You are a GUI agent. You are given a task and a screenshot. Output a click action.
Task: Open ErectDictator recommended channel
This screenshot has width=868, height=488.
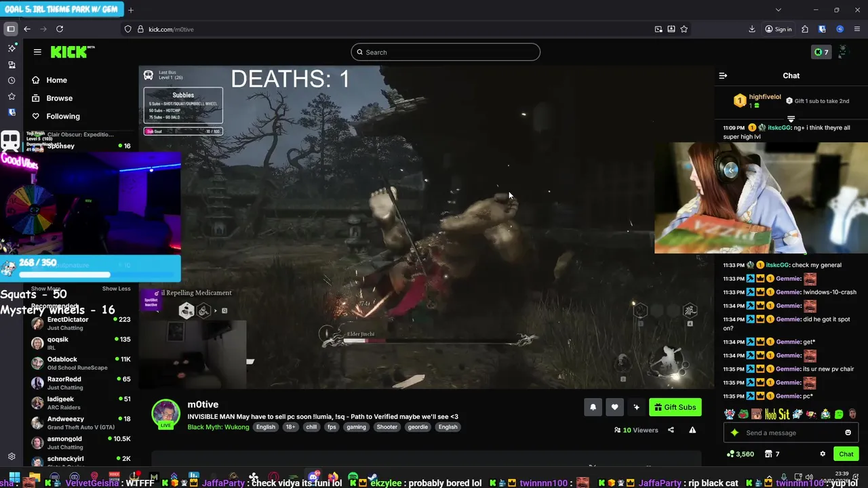pyautogui.click(x=81, y=323)
